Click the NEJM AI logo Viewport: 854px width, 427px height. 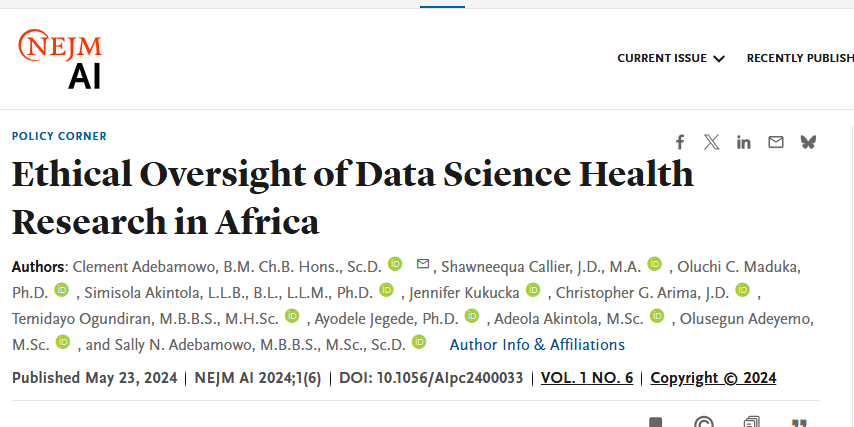pyautogui.click(x=61, y=58)
